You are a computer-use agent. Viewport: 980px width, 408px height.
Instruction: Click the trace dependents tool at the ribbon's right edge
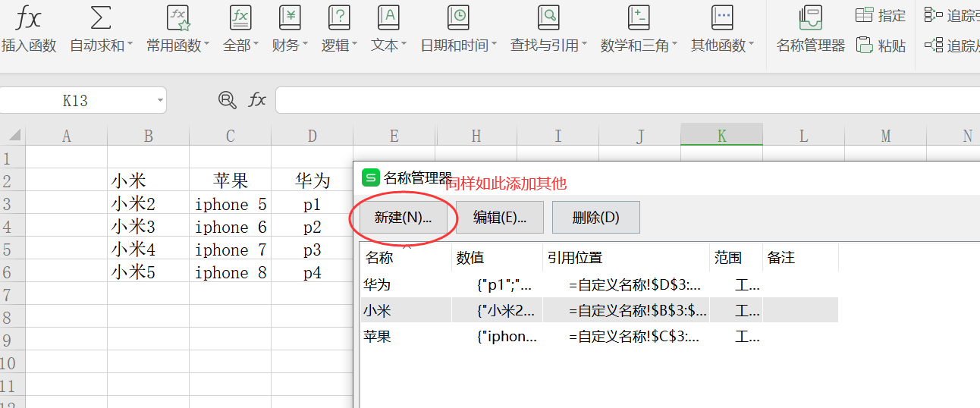[x=952, y=46]
